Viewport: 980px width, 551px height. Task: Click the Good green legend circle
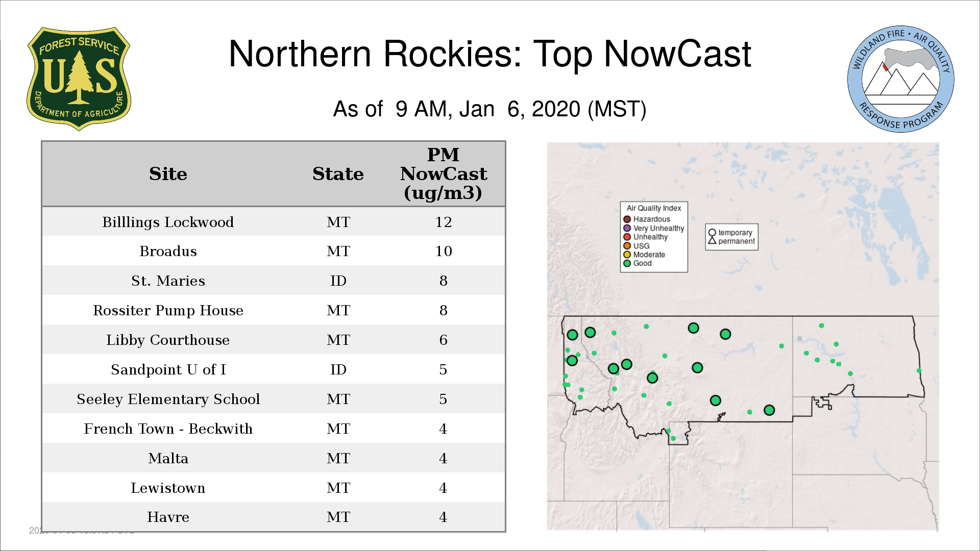[627, 263]
